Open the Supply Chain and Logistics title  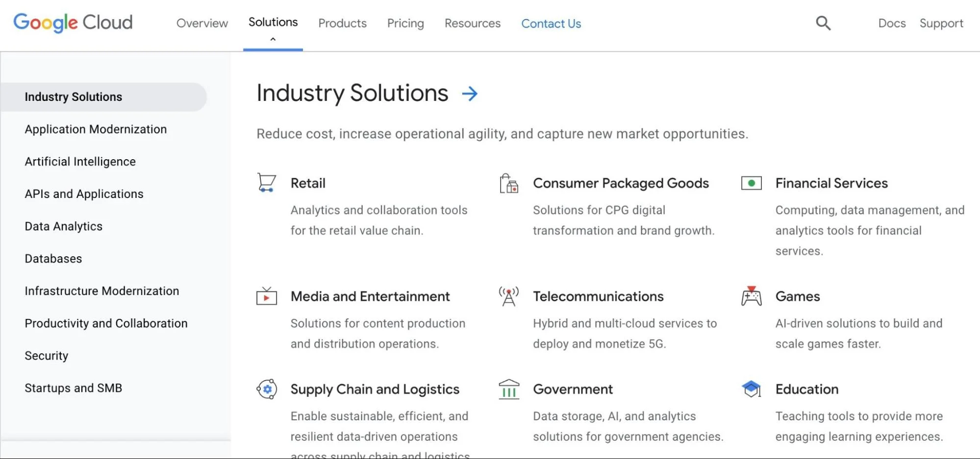[x=375, y=389]
